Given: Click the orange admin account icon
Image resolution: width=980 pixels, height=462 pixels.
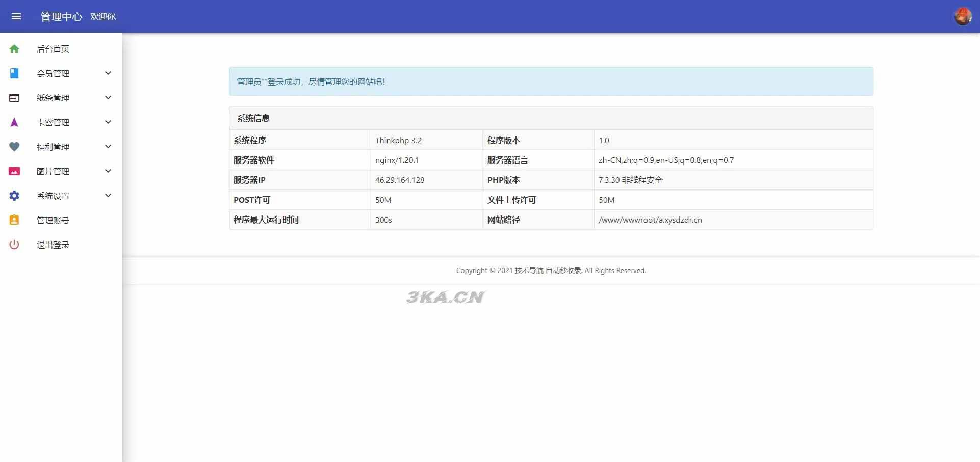Looking at the screenshot, I should tap(14, 220).
